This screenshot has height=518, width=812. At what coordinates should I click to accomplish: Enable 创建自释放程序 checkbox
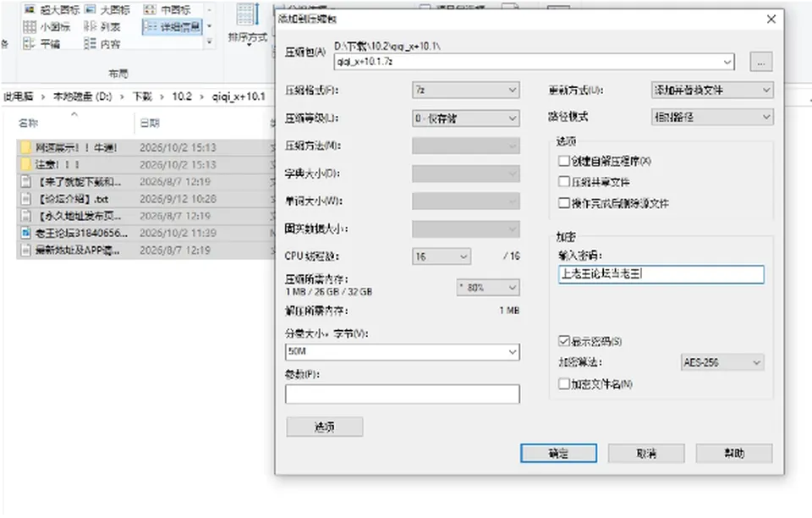564,161
